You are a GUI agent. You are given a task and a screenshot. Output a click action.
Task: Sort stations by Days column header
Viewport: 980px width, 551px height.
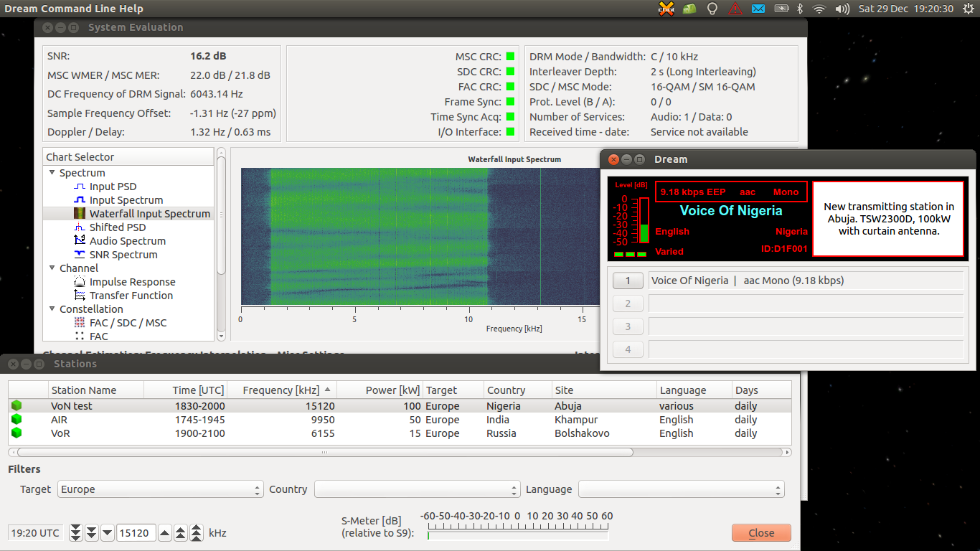761,390
